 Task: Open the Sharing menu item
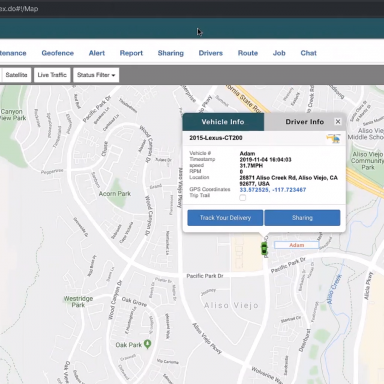[x=171, y=53]
